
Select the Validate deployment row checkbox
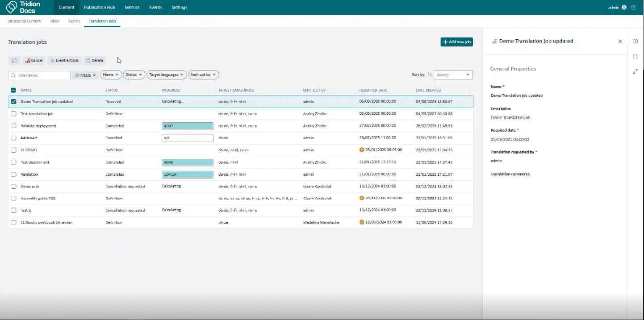point(13,126)
